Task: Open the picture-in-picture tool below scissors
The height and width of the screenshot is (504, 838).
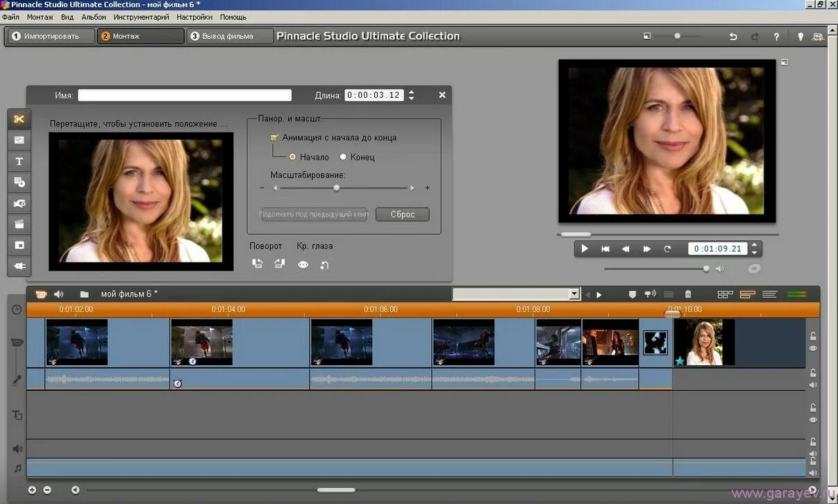Action: point(19,140)
